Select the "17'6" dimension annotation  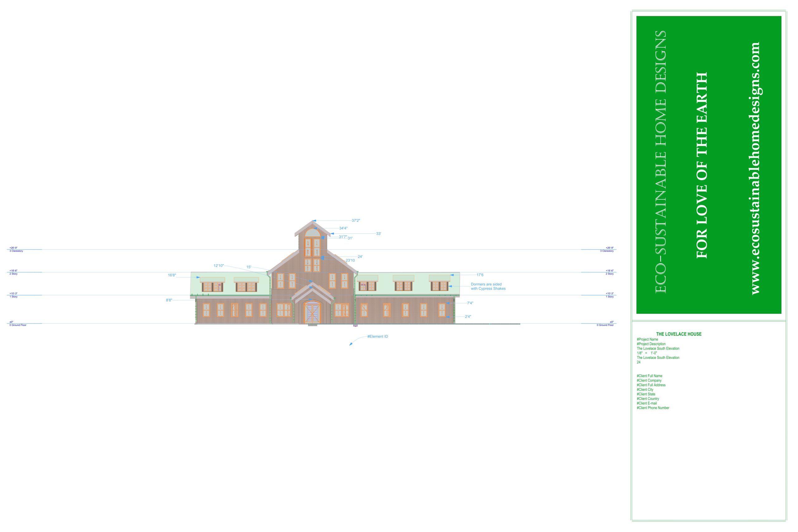pos(480,275)
